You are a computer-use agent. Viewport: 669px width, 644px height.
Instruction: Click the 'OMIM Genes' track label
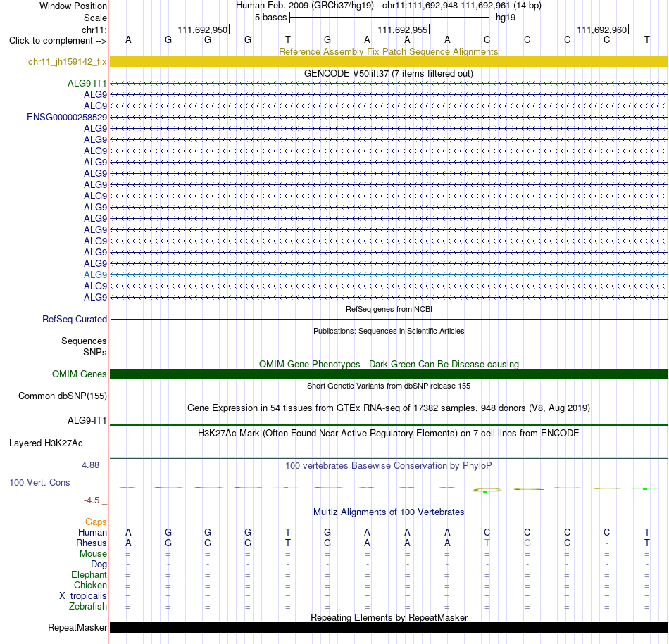pos(80,374)
